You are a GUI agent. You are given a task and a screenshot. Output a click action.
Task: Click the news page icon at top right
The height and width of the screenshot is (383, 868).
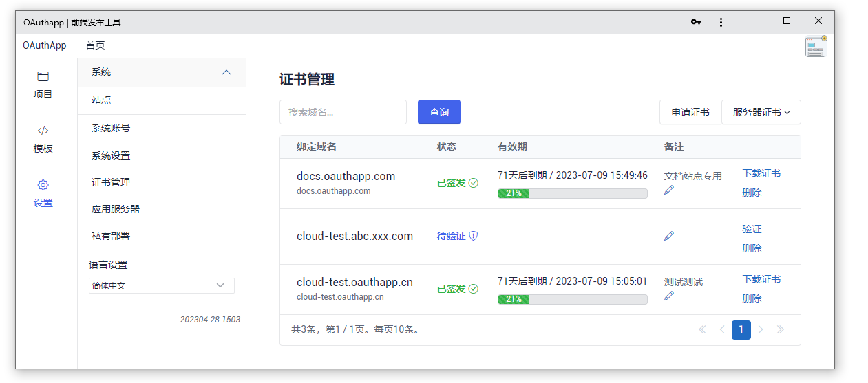(x=816, y=47)
